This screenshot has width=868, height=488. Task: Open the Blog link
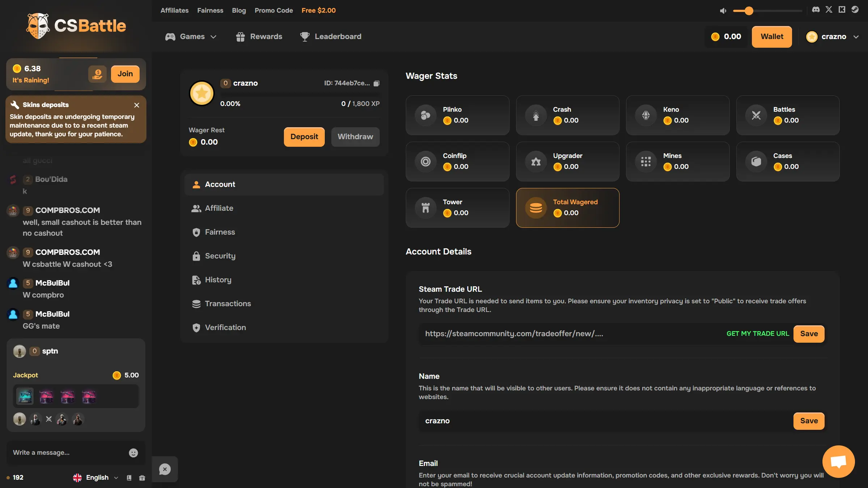[x=239, y=10]
